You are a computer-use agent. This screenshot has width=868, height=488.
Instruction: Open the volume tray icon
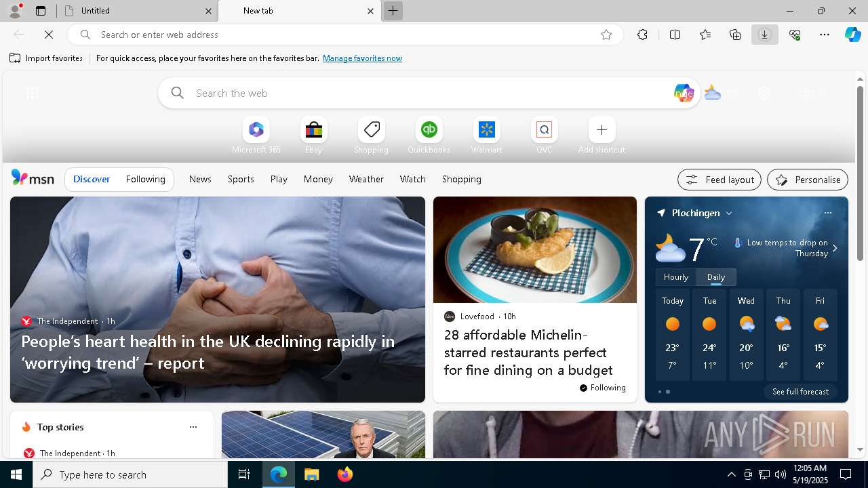[x=780, y=474]
